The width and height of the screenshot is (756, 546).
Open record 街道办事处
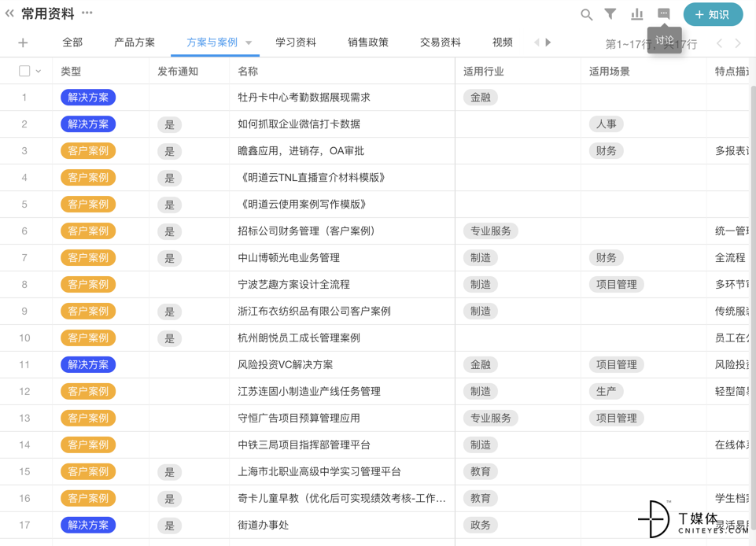[264, 525]
